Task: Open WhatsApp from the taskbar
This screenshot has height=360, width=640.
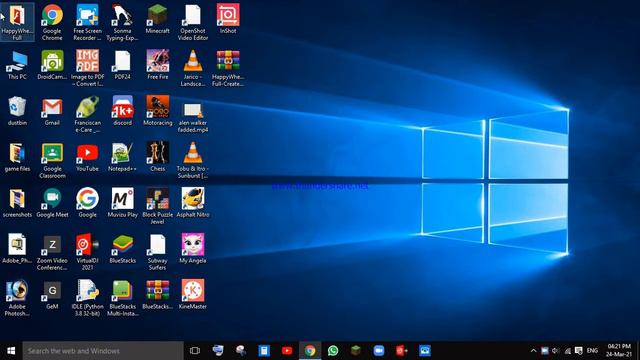Action: click(333, 351)
